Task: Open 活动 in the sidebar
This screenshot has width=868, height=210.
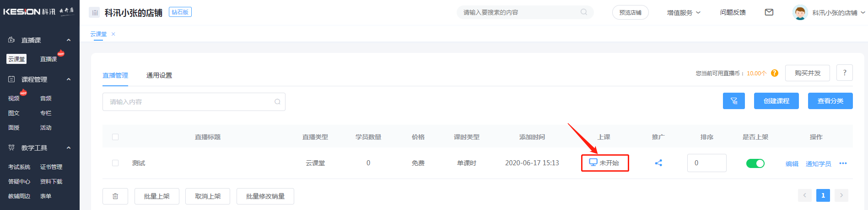Action: click(46, 128)
